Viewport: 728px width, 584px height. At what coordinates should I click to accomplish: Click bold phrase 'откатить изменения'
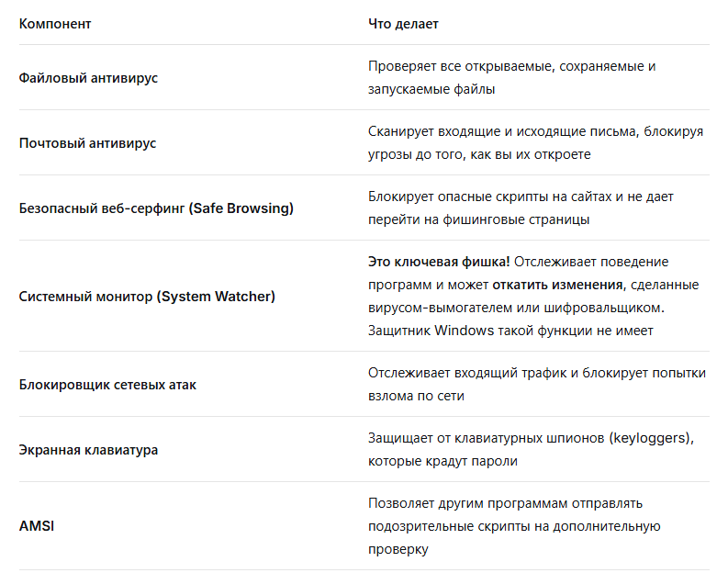(557, 285)
